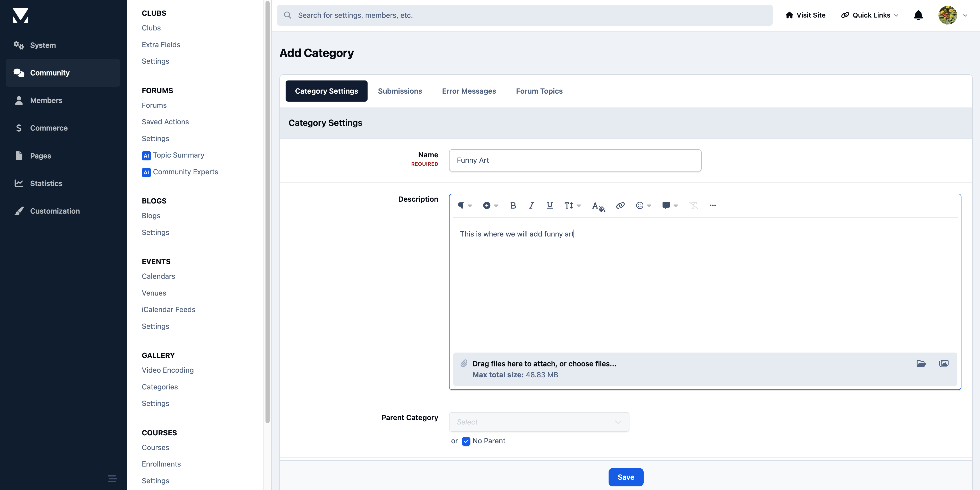
Task: Toggle the No Parent checkbox
Action: click(466, 441)
